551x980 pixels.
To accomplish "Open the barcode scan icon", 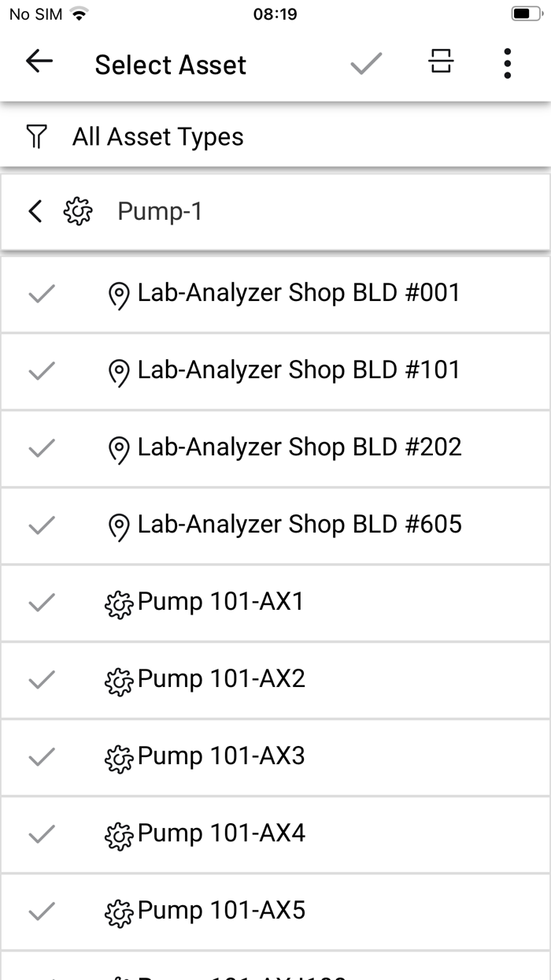I will pyautogui.click(x=441, y=61).
